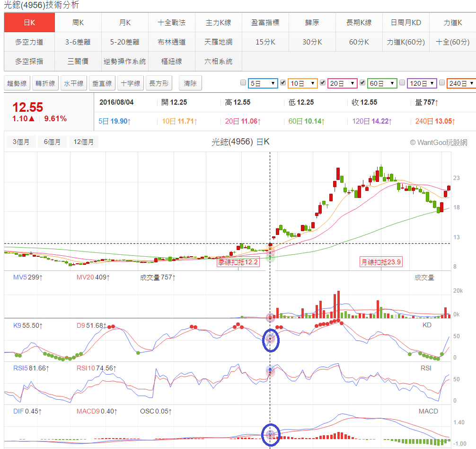
Task: Show the 3個月 chart range
Action: coord(20,142)
